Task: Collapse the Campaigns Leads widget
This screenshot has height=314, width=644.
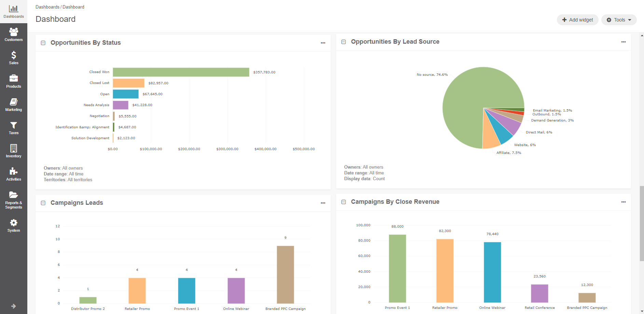Action: pos(43,203)
